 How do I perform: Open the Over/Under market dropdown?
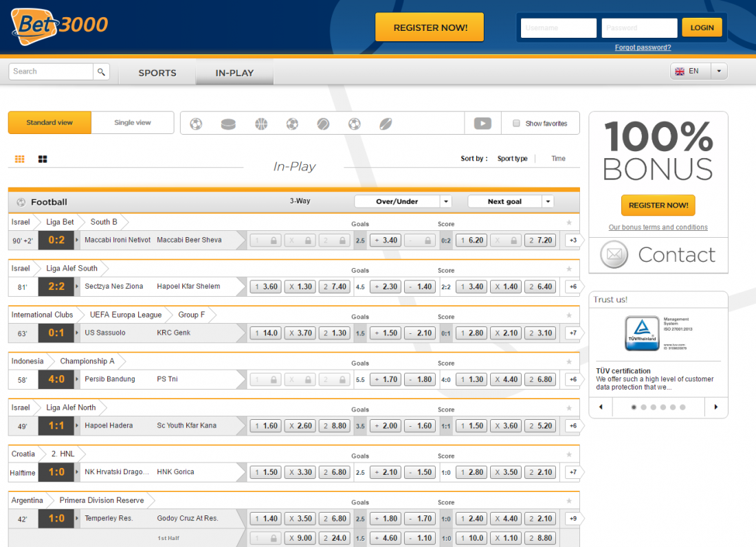(x=403, y=201)
